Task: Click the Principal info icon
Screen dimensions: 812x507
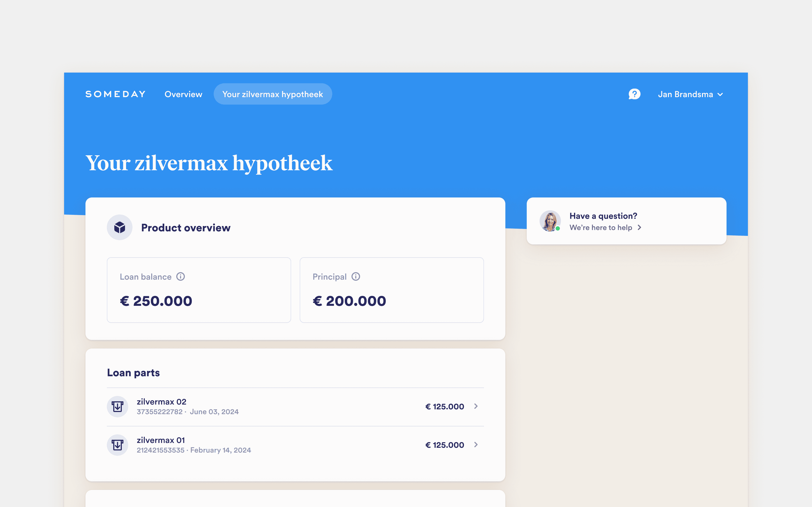Action: (356, 277)
